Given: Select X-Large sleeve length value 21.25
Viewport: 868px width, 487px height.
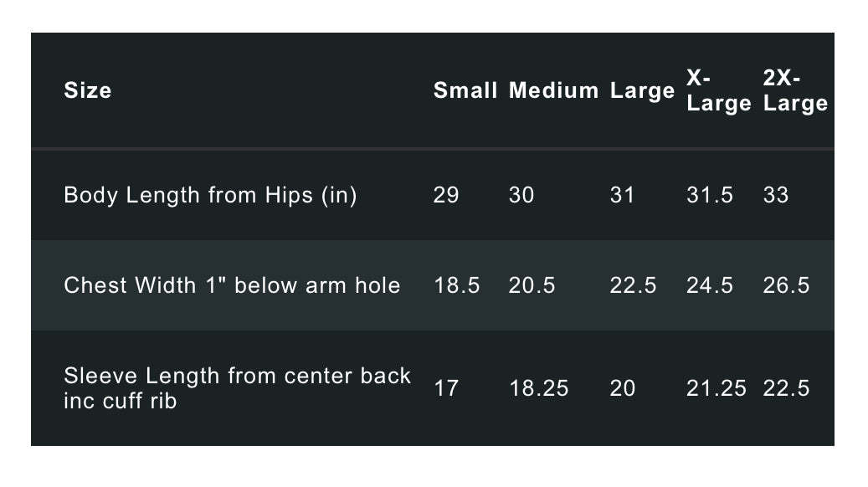Looking at the screenshot, I should click(716, 388).
